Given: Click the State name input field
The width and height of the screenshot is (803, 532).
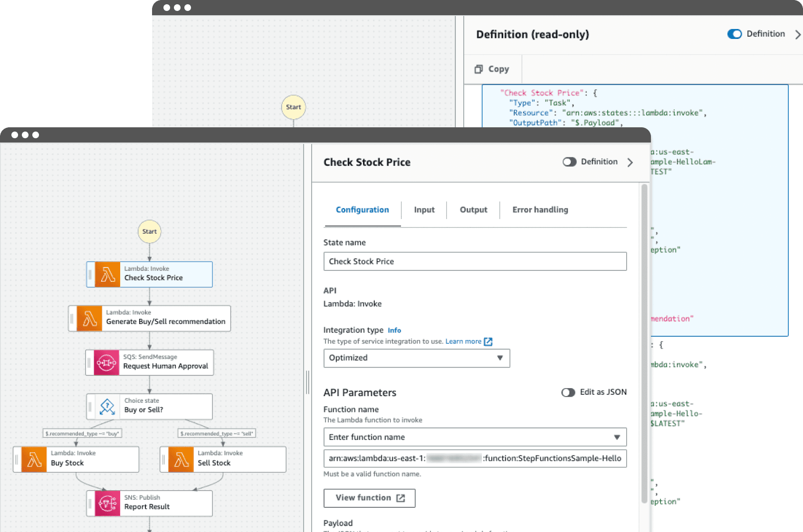Looking at the screenshot, I should [x=474, y=261].
